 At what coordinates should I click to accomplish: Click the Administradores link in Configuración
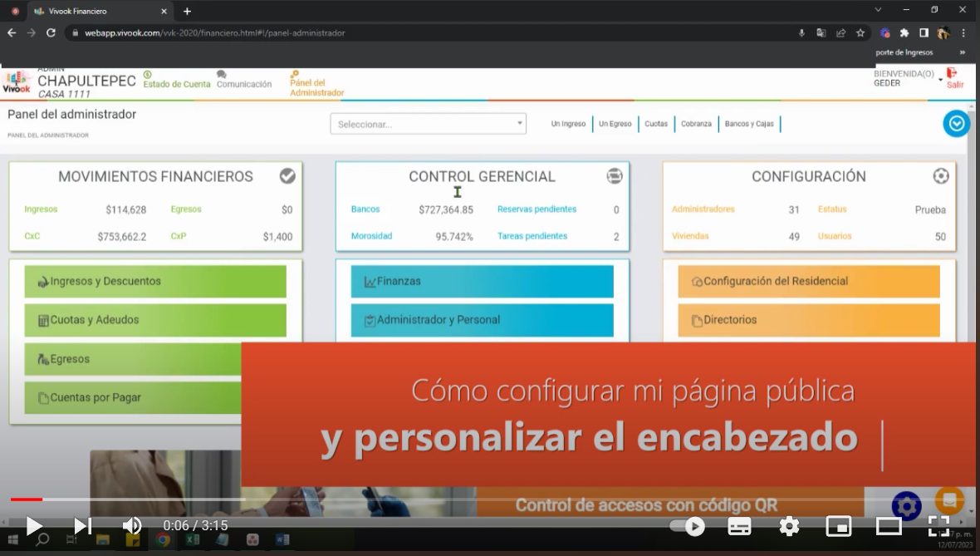[703, 209]
